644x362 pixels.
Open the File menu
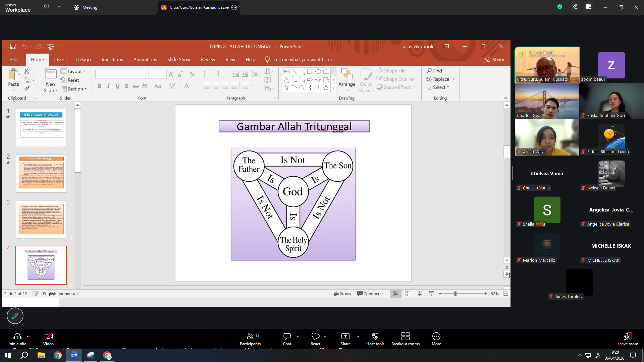tap(14, 59)
